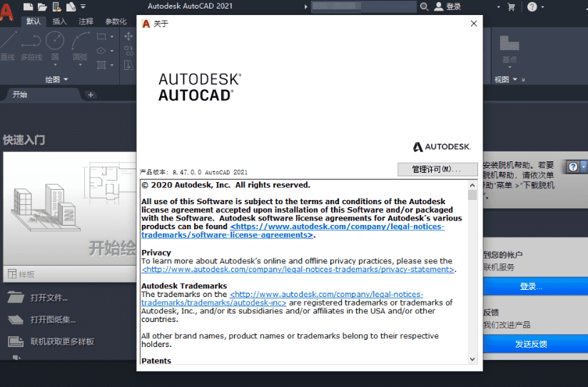Image resolution: width=588 pixels, height=387 pixels.
Task: Select the Arc (圆弧) tool
Action: [80, 46]
